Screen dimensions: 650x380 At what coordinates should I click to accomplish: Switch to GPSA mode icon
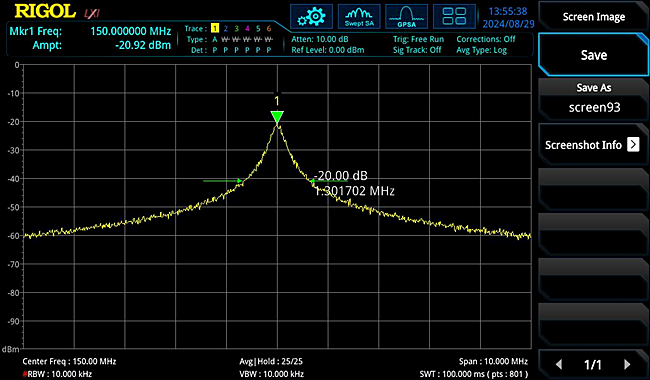click(406, 17)
